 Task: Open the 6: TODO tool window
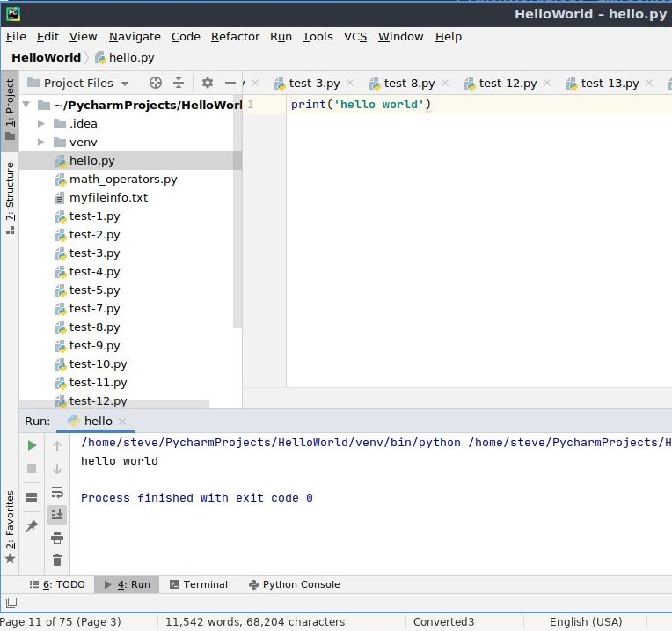pos(57,584)
